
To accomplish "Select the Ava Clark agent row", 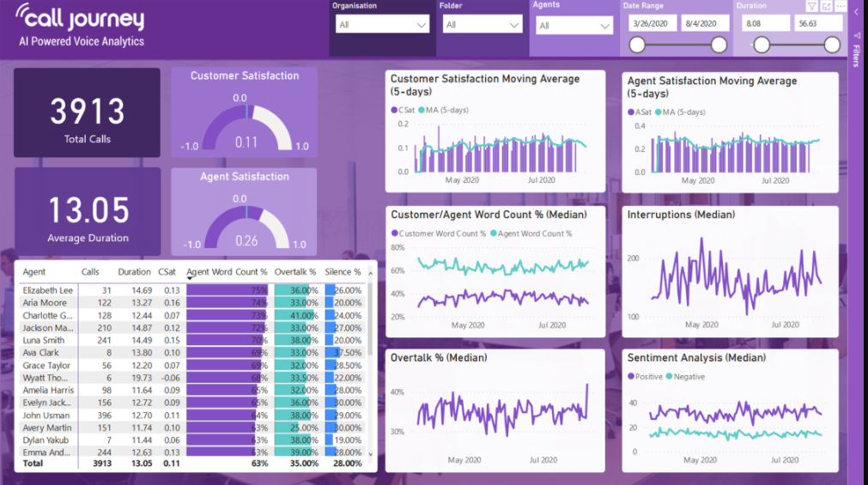I will [192, 353].
